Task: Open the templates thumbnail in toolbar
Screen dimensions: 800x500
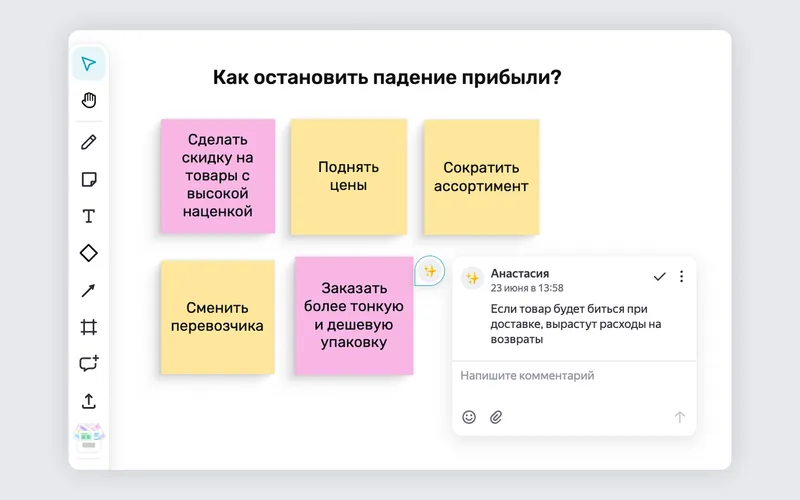Action: click(89, 438)
